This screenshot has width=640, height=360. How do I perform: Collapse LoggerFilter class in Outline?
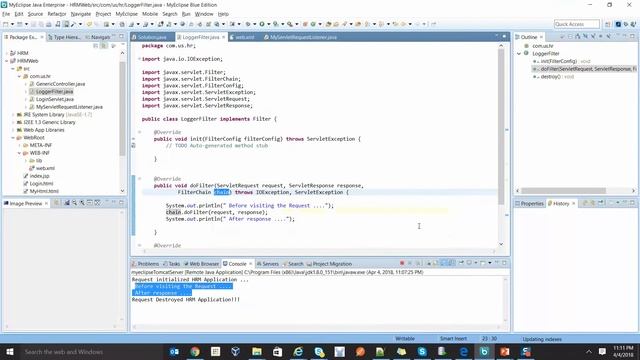click(519, 53)
